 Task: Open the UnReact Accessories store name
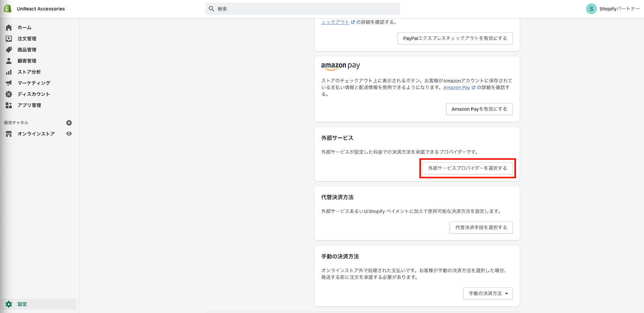(x=41, y=9)
